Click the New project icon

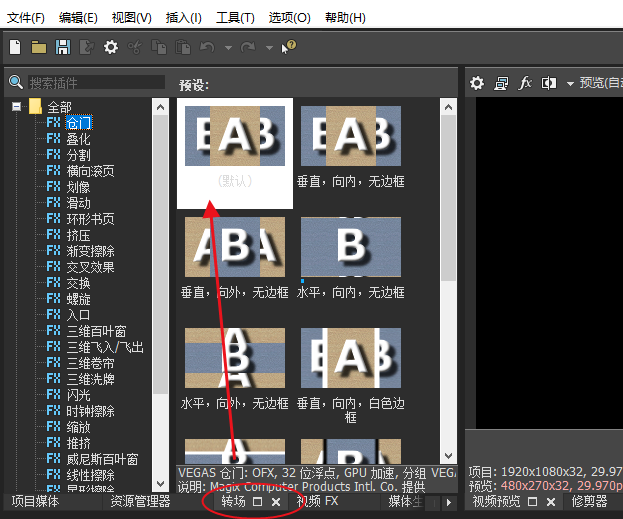coord(15,47)
